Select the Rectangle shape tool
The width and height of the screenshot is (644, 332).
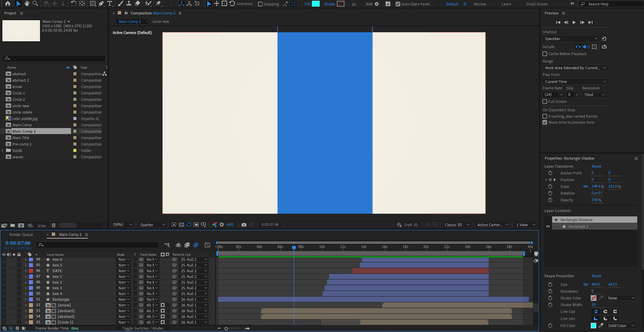coord(93,4)
